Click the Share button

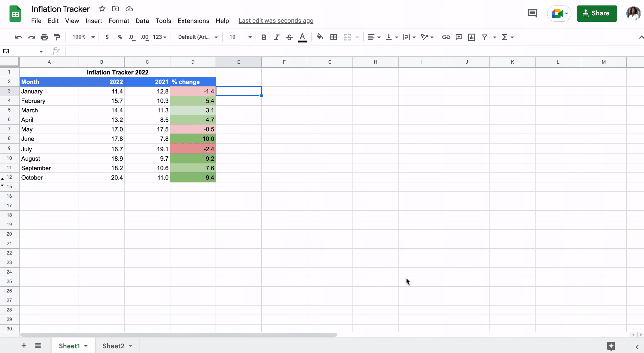(x=597, y=13)
